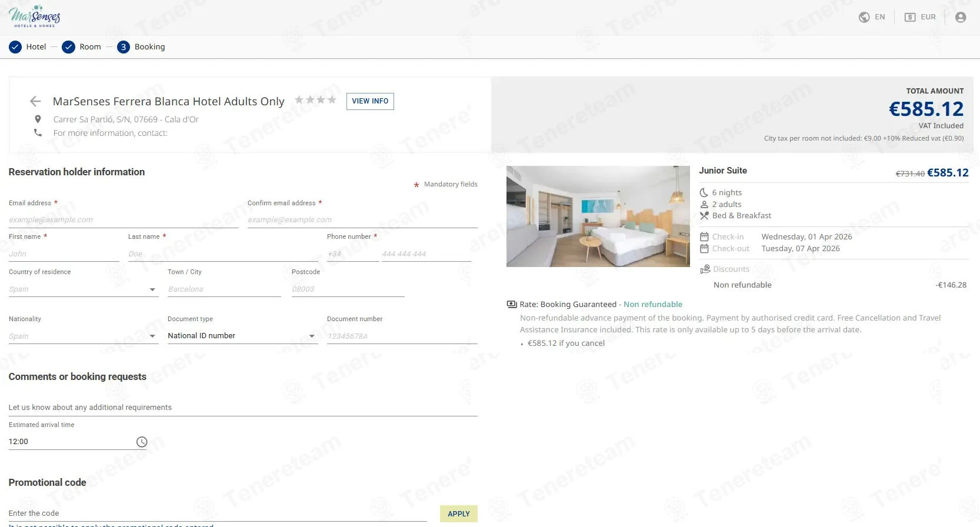Focus the Document number field
This screenshot has width=980, height=527.
402,336
